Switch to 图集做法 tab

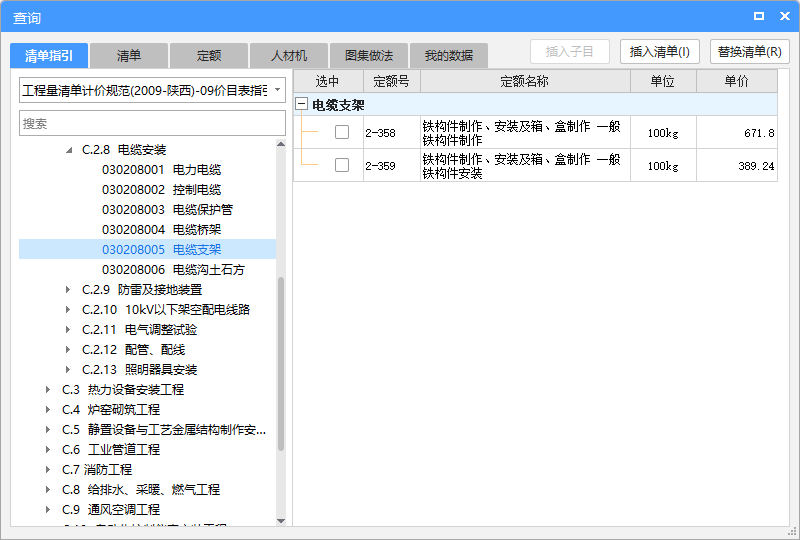(x=369, y=56)
